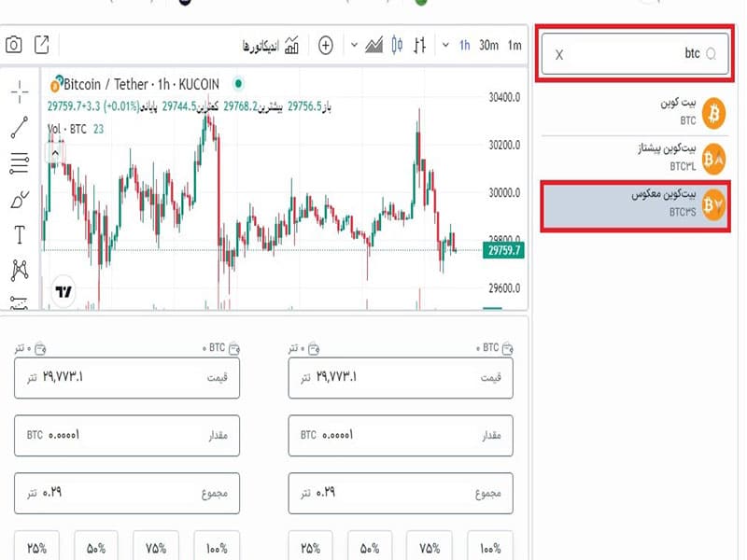Choose 100% in the left order form
This screenshot has height=560, width=747.
[x=217, y=547]
